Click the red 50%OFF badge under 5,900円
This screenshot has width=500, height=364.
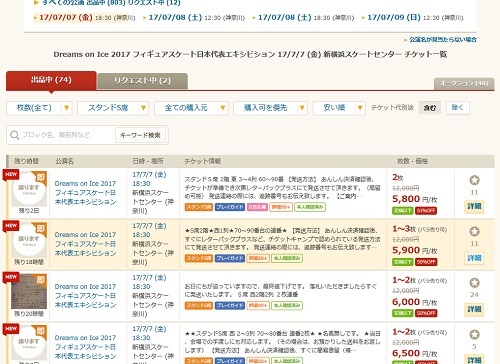pyautogui.click(x=426, y=262)
